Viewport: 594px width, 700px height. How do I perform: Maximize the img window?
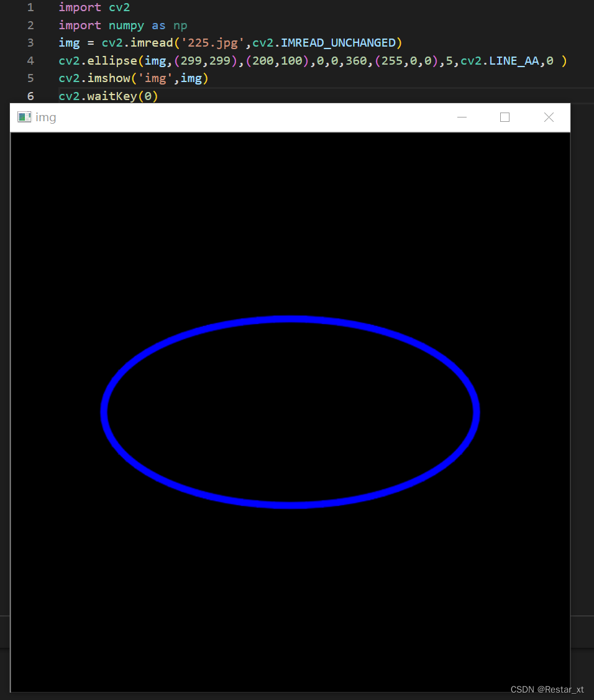coord(505,117)
